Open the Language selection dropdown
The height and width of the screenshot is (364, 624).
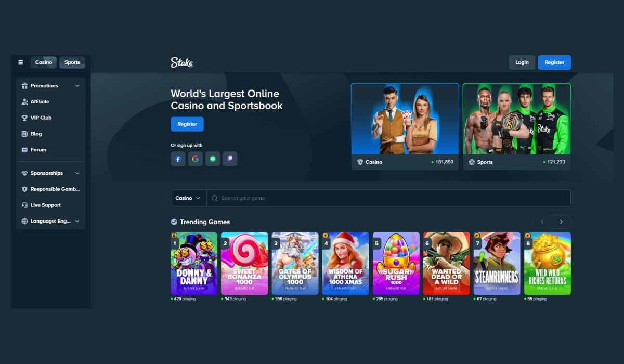pos(50,221)
